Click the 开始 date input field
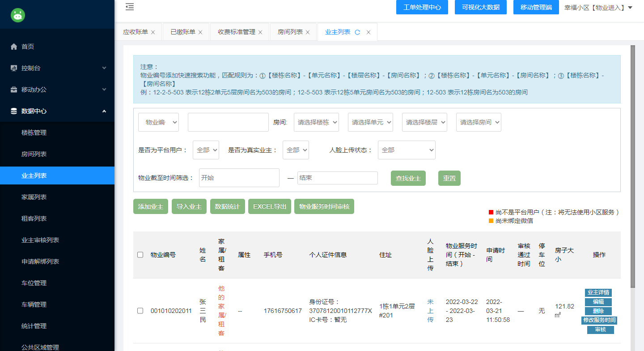The image size is (644, 351). [239, 178]
